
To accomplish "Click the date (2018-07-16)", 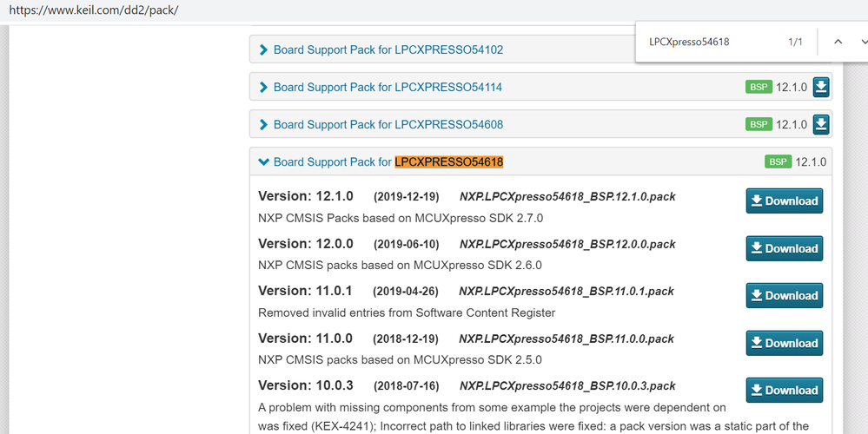I will (x=407, y=386).
